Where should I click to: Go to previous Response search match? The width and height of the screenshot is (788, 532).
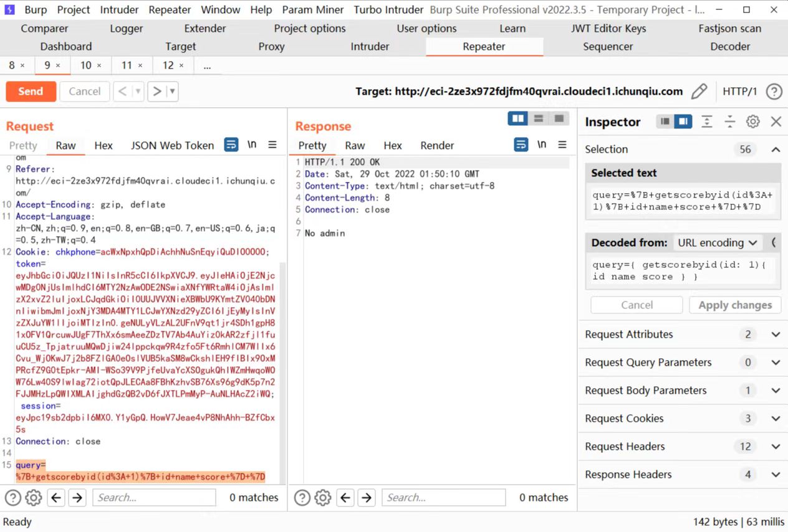coord(345,497)
